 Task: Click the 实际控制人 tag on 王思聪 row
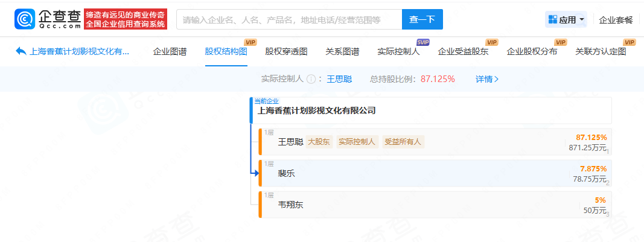pos(357,142)
